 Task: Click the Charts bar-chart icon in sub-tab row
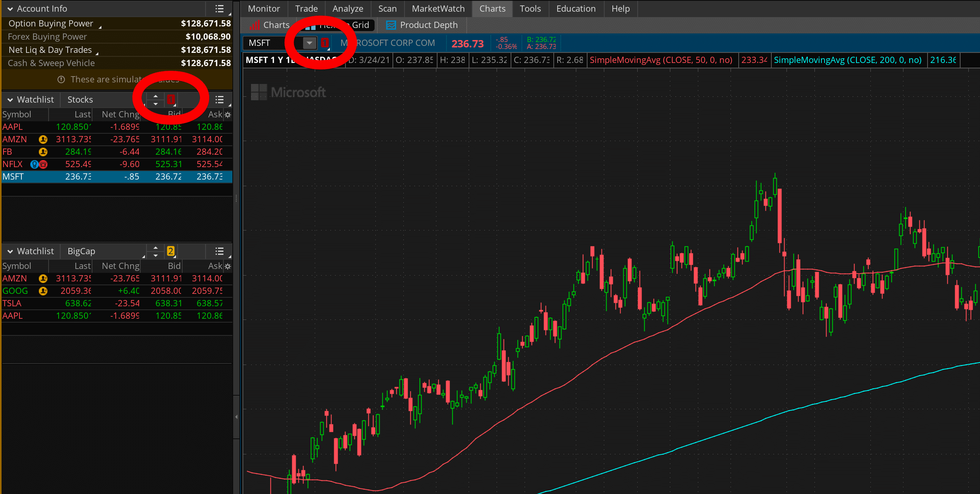(255, 25)
